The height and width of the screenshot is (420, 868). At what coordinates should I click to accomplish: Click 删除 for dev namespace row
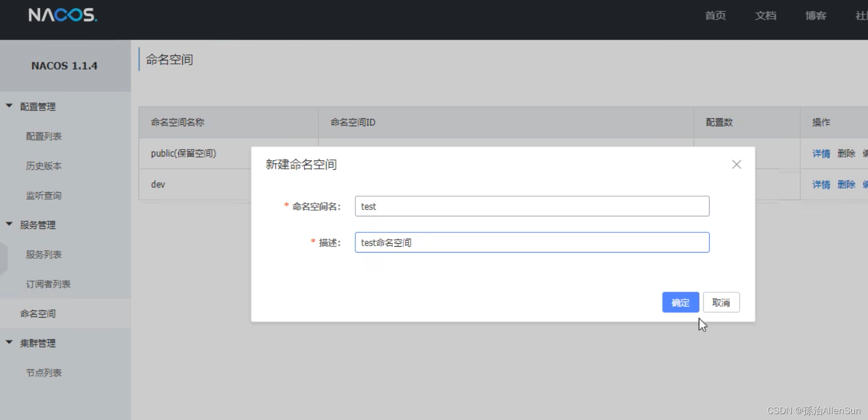click(846, 185)
